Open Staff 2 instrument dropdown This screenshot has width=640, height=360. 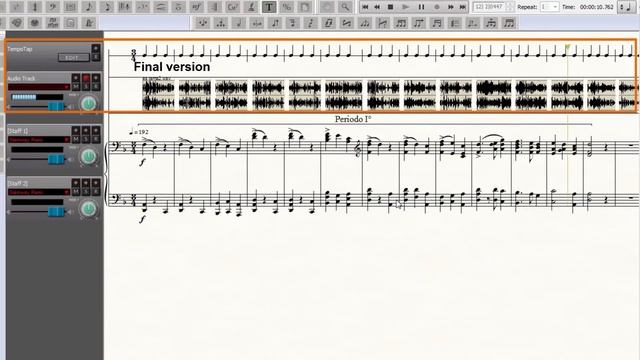(x=39, y=192)
